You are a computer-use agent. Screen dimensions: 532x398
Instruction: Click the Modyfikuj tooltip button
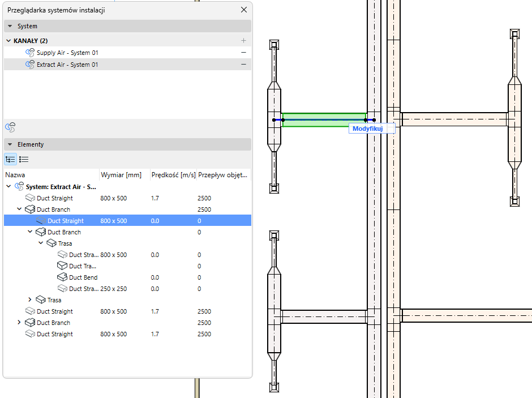(367, 129)
